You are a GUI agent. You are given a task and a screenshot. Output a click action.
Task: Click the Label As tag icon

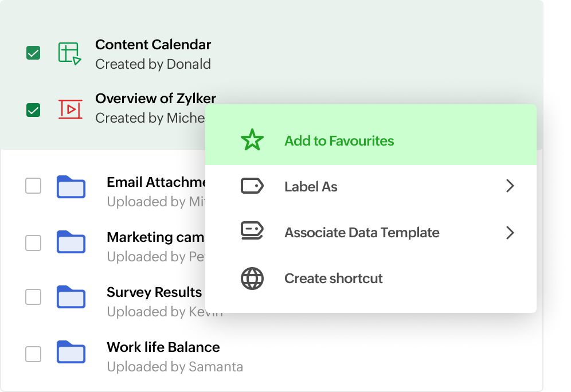click(252, 186)
